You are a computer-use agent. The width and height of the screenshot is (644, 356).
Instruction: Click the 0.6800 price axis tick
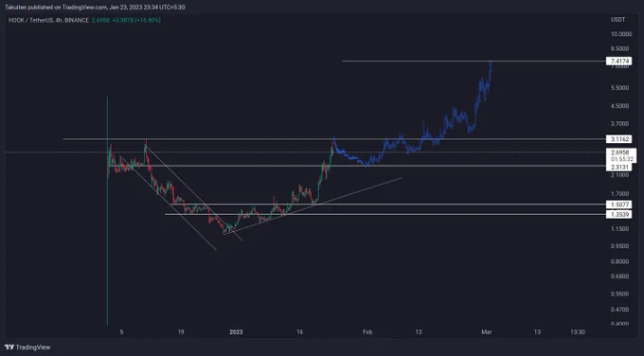coord(620,276)
